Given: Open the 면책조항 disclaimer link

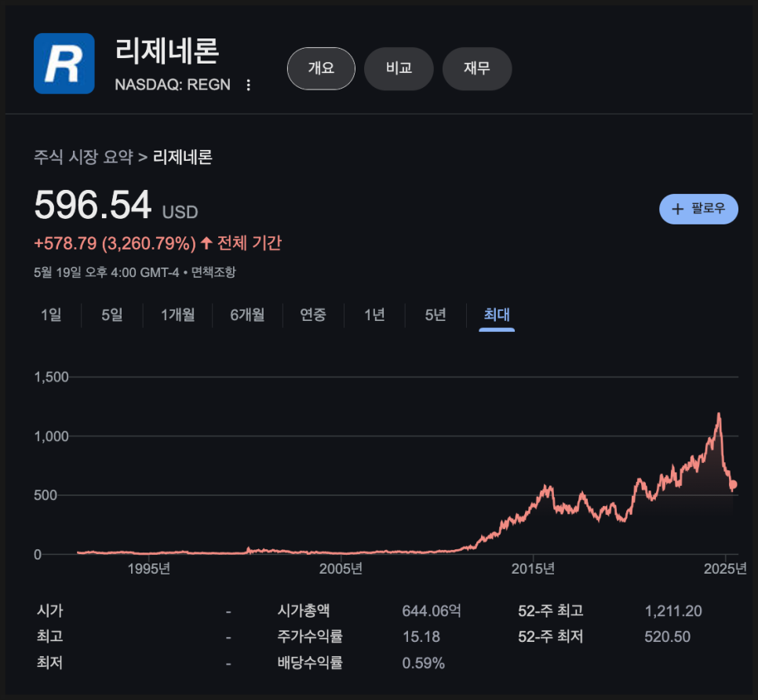Looking at the screenshot, I should pos(213,272).
